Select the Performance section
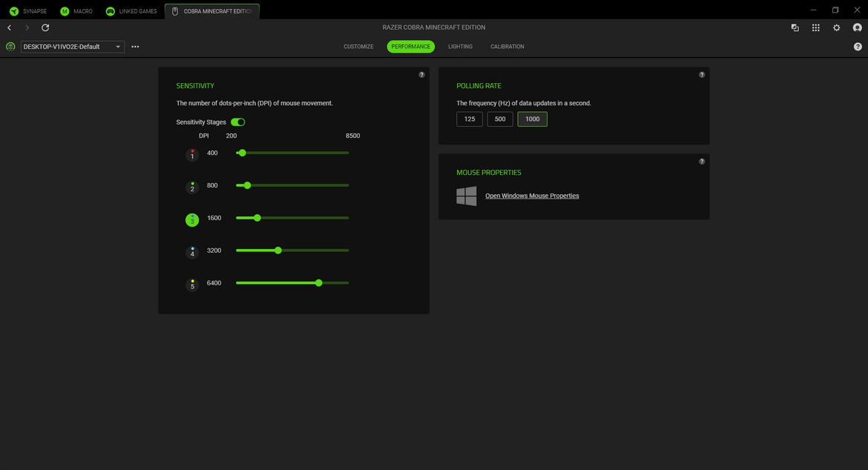 point(411,47)
